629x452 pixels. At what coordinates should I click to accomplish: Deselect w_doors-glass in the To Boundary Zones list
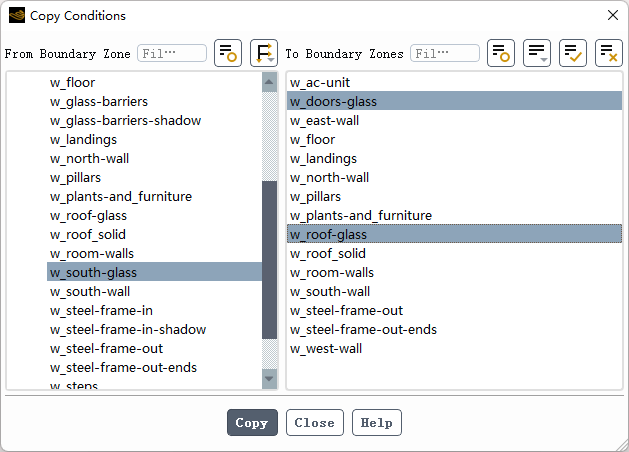333,101
